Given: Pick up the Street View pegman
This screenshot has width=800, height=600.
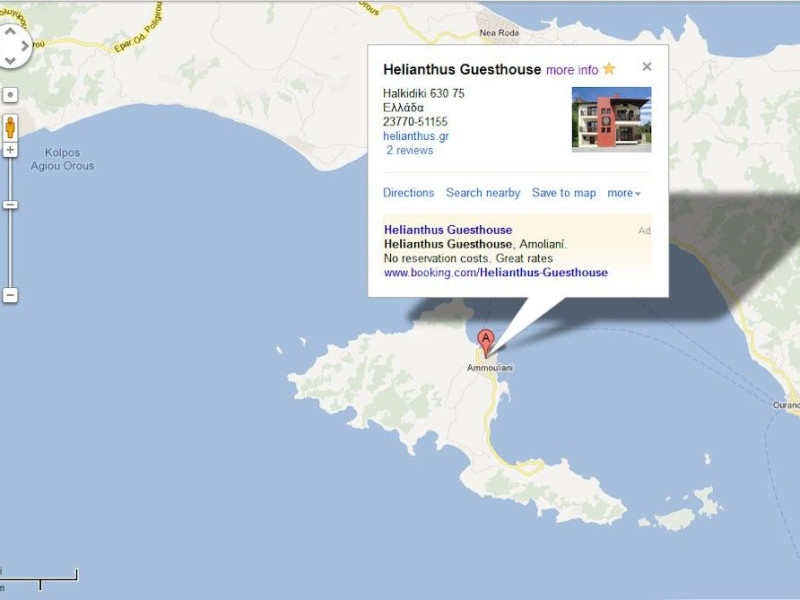Looking at the screenshot, I should 10,127.
